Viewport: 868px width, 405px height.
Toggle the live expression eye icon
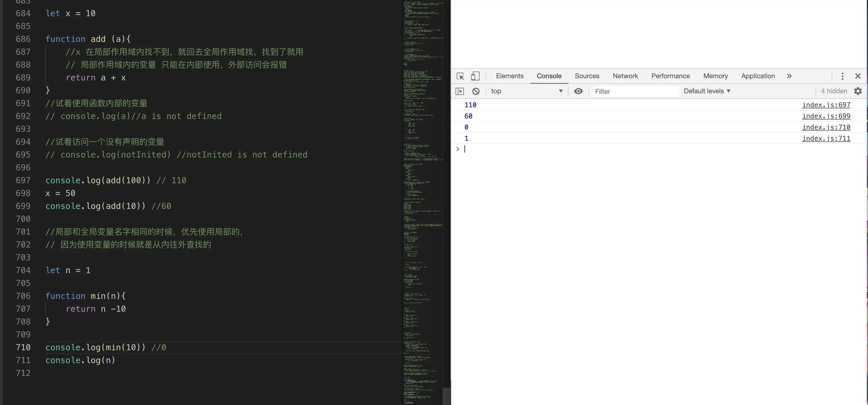[x=578, y=91]
